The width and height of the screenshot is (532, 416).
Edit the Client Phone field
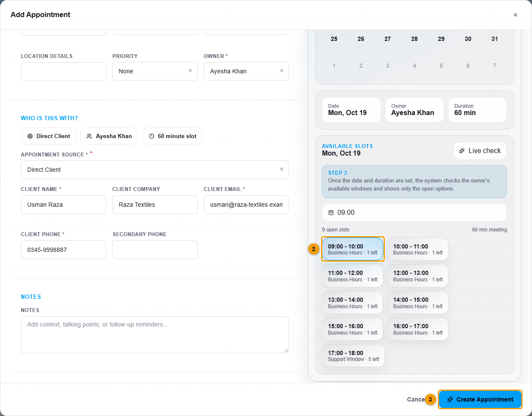point(64,250)
